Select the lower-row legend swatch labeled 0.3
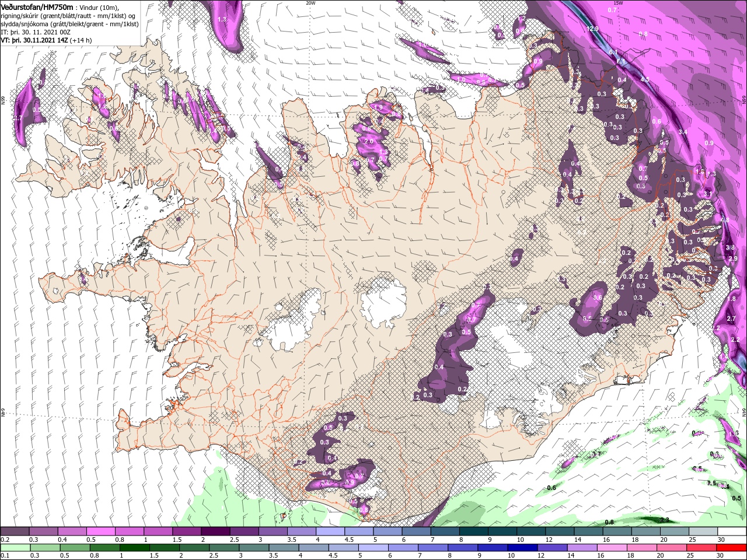 point(45,547)
